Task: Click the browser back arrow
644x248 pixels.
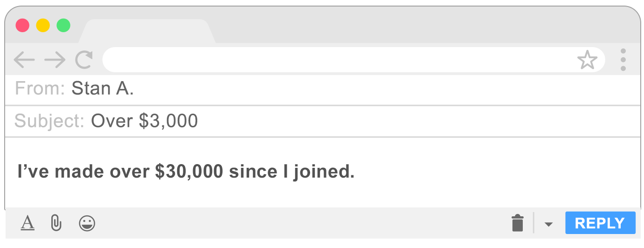Action: (24, 60)
